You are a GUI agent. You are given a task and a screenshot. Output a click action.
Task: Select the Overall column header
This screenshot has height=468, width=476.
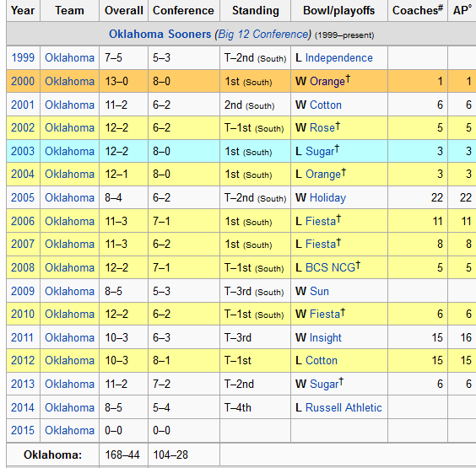click(x=123, y=11)
